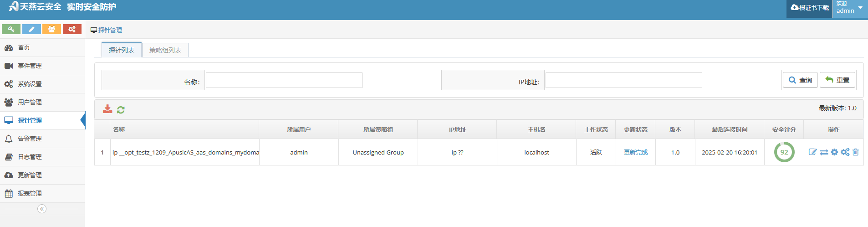868x227 pixels.
Task: Click the 探针管理 breadcrumb title
Action: point(110,30)
